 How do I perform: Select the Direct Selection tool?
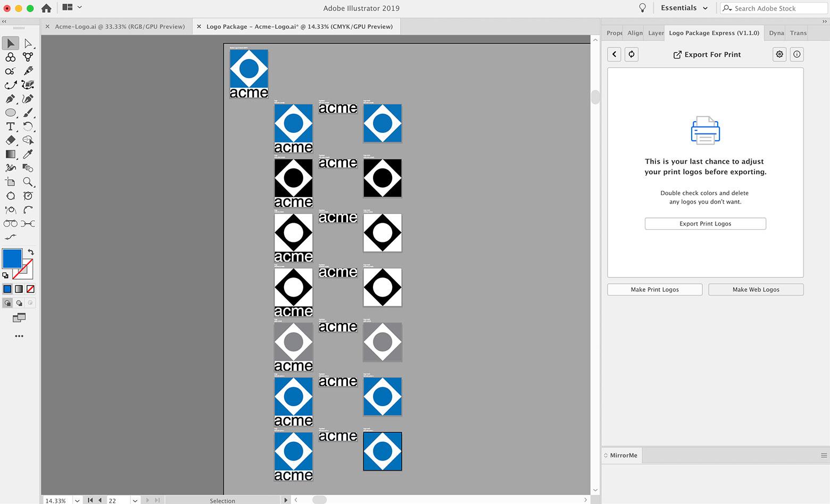pos(28,44)
